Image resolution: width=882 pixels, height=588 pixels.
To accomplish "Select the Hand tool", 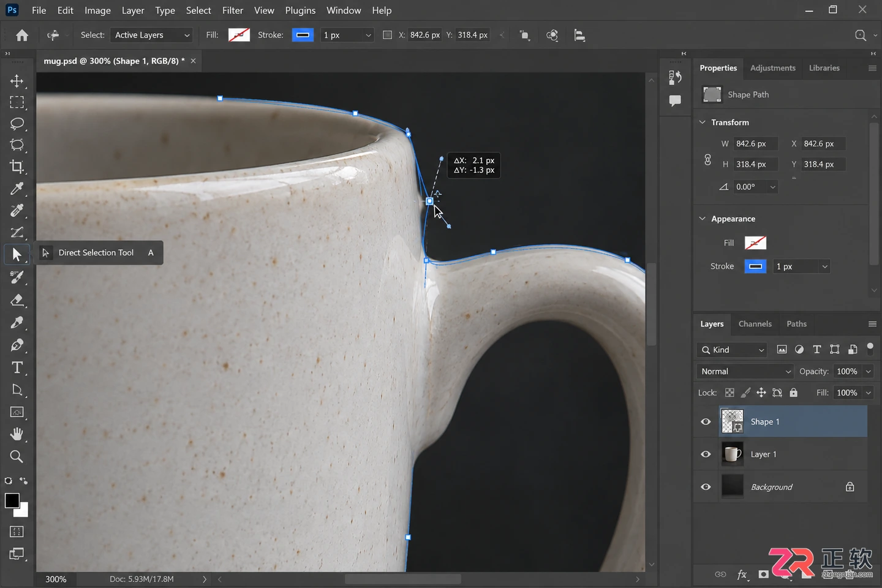I will coord(17,434).
